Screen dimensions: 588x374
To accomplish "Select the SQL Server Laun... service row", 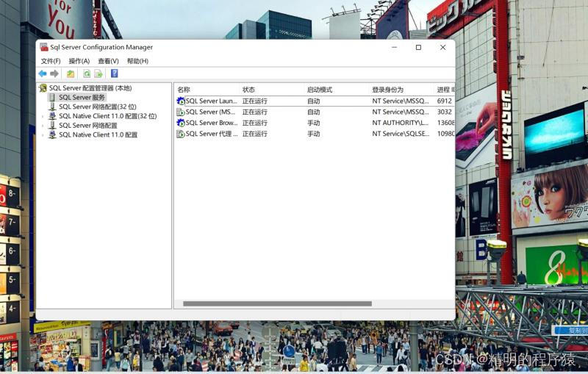I will click(x=315, y=101).
